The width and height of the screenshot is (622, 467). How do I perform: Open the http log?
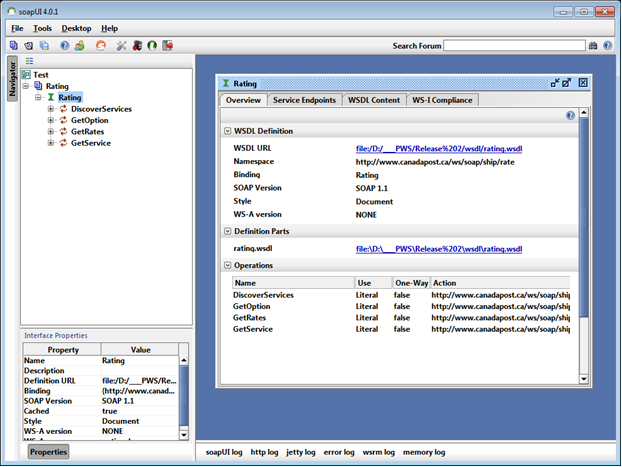click(x=264, y=452)
